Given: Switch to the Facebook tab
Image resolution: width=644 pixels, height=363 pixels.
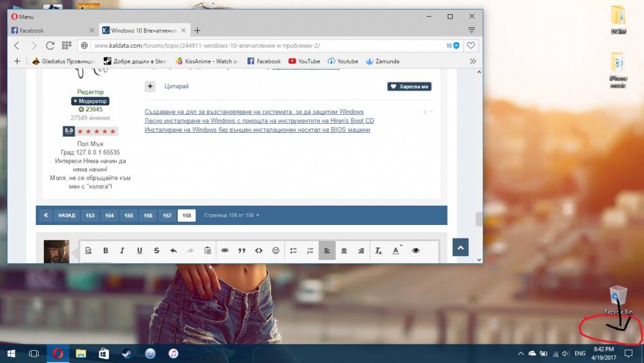Looking at the screenshot, I should pyautogui.click(x=52, y=30).
